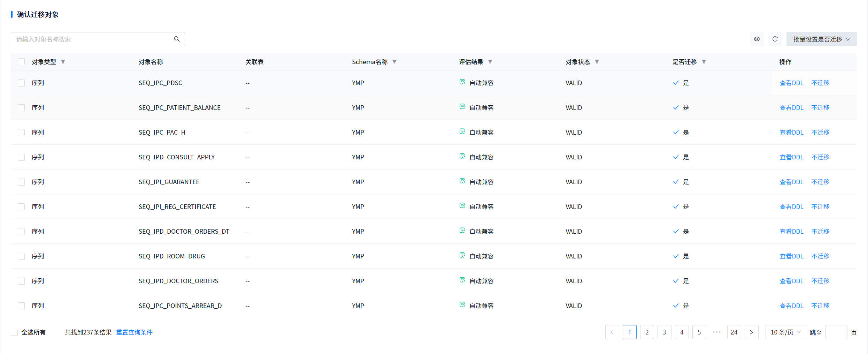Click 查看DDL for SEQ_IPC_PAC_H
Viewport: 868px width, 354px height.
point(791,133)
